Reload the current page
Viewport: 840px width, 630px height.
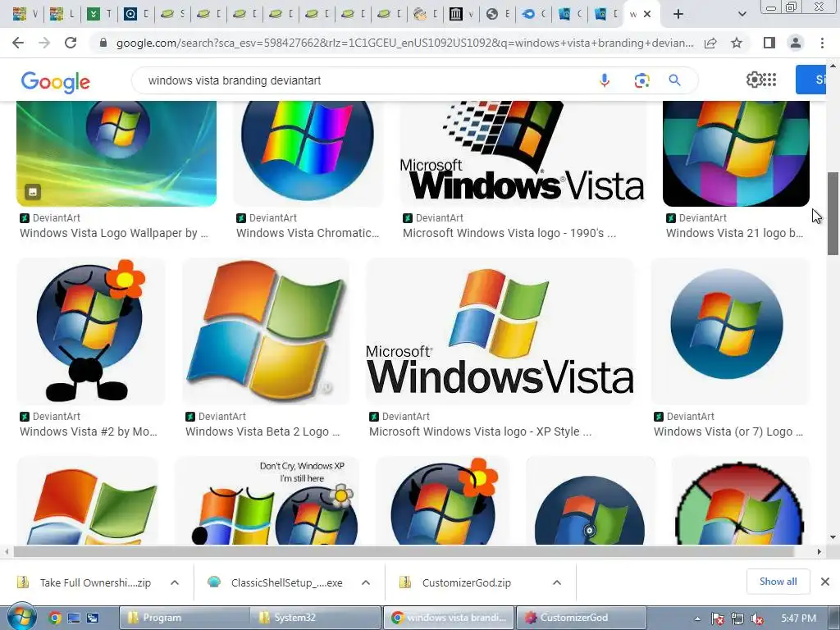tap(71, 43)
